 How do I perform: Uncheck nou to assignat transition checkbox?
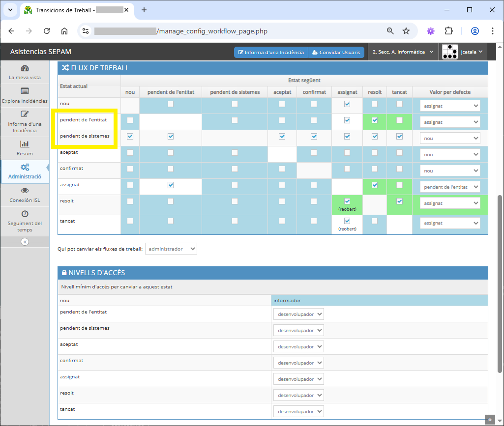tap(347, 104)
